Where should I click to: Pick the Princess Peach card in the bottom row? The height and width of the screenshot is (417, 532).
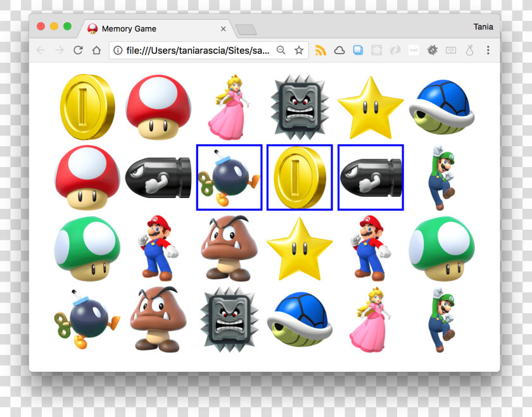[370, 320]
